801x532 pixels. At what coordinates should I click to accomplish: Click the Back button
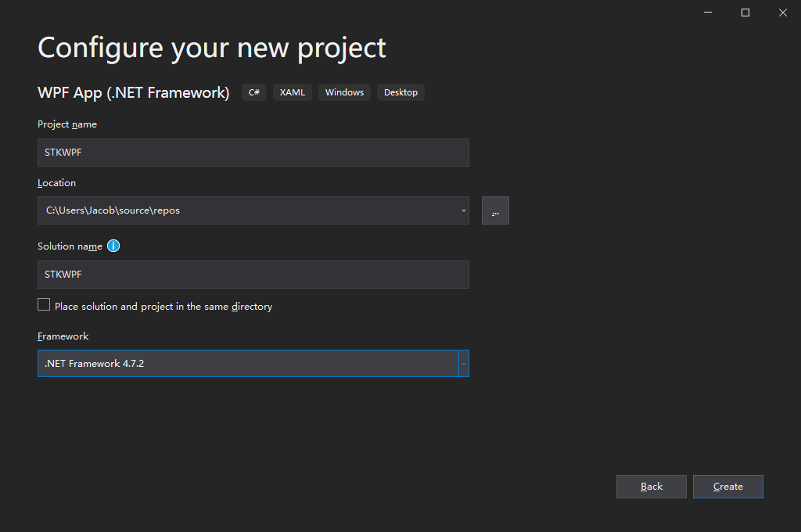point(651,486)
